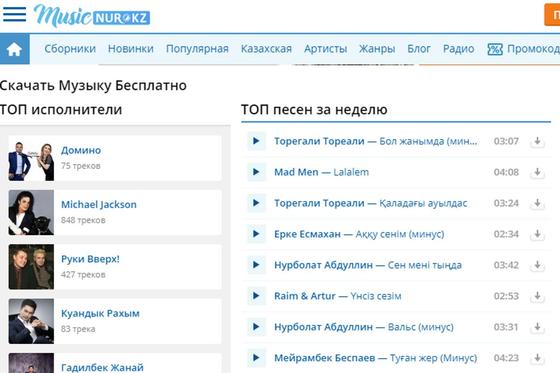The height and width of the screenshot is (373, 560).
Task: Open Руки Вверх! artist link
Action: coord(90,259)
